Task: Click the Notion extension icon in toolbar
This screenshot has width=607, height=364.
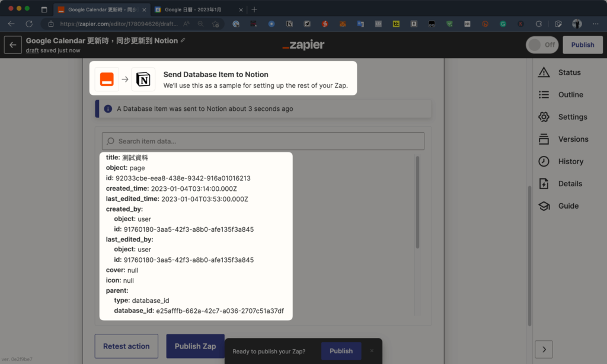Action: (289, 24)
